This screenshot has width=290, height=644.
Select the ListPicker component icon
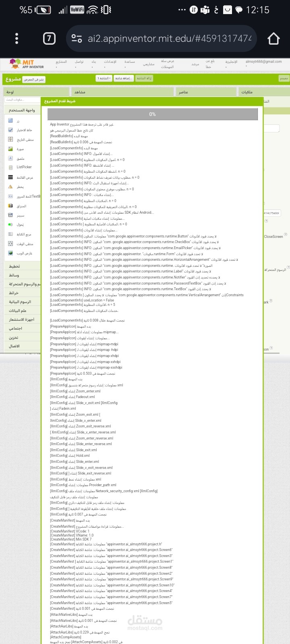point(10,167)
